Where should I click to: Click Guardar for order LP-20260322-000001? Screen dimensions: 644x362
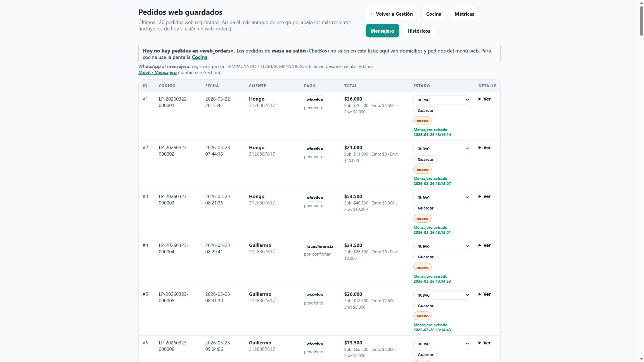(425, 111)
